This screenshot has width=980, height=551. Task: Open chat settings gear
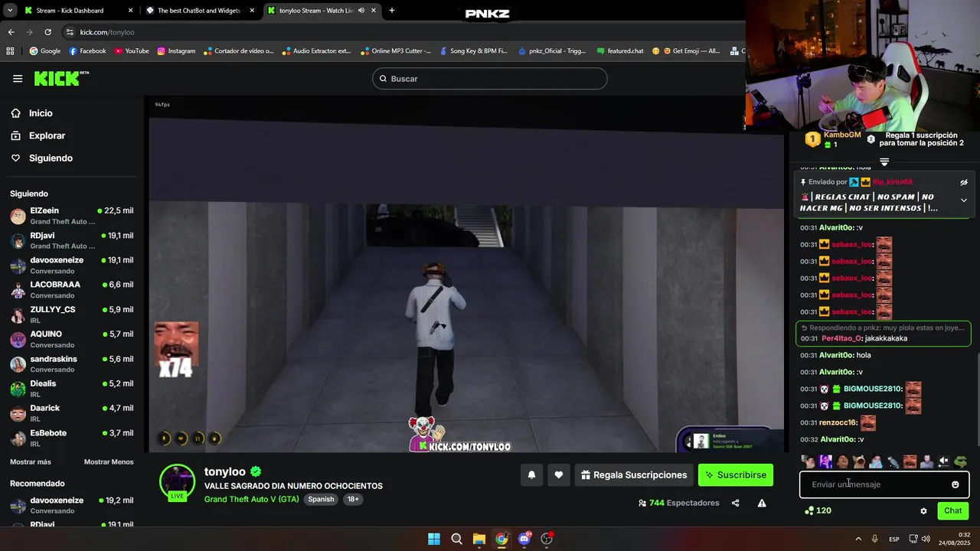click(x=923, y=511)
